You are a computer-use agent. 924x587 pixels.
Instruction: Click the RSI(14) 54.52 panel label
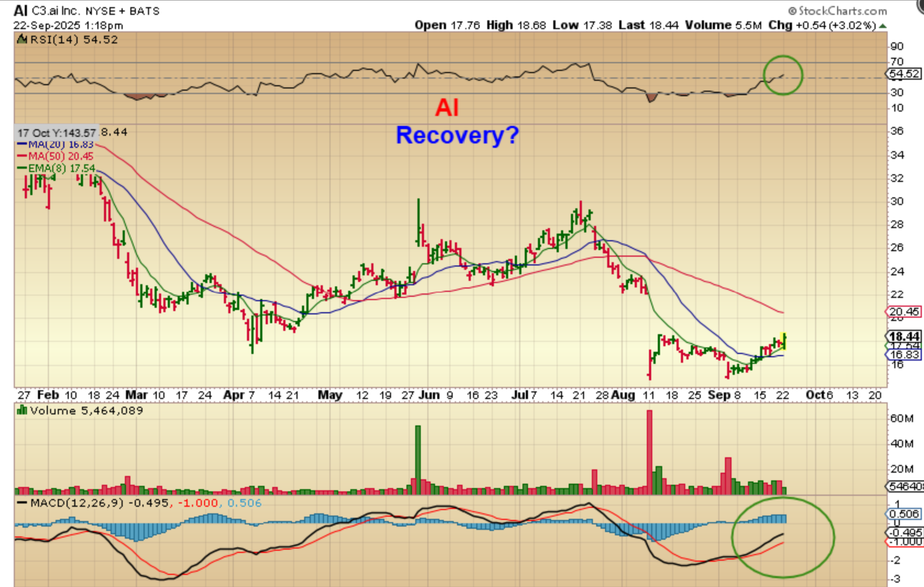(x=74, y=40)
